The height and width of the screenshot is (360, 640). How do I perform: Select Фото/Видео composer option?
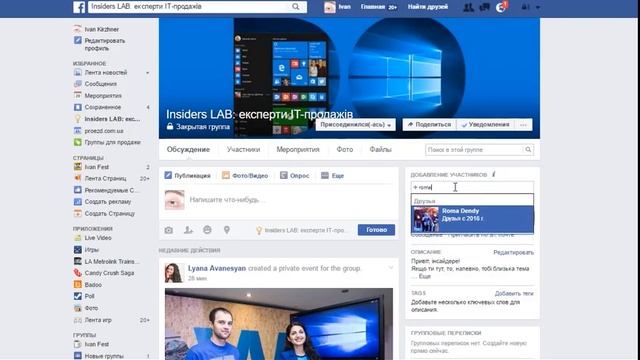click(x=245, y=176)
